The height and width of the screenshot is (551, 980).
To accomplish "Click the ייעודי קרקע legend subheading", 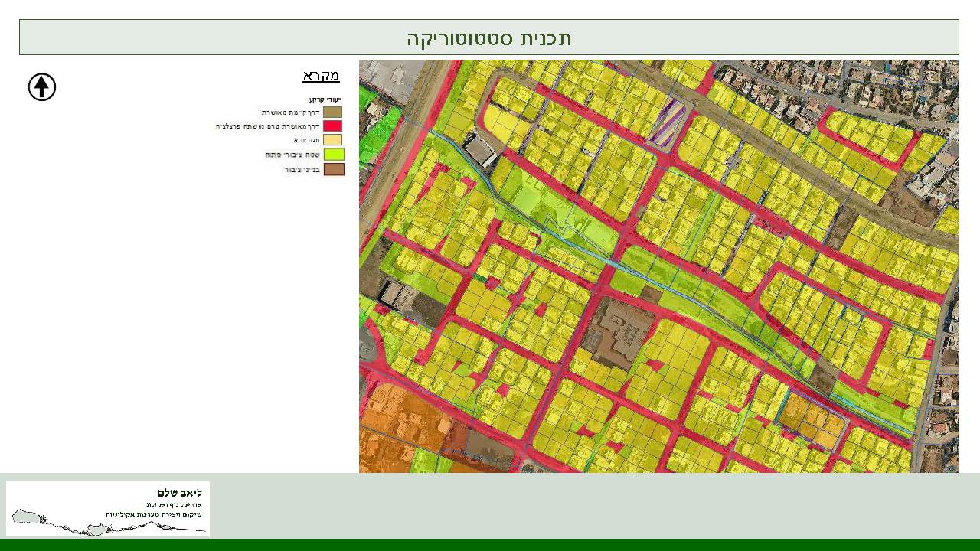I will 325,99.
